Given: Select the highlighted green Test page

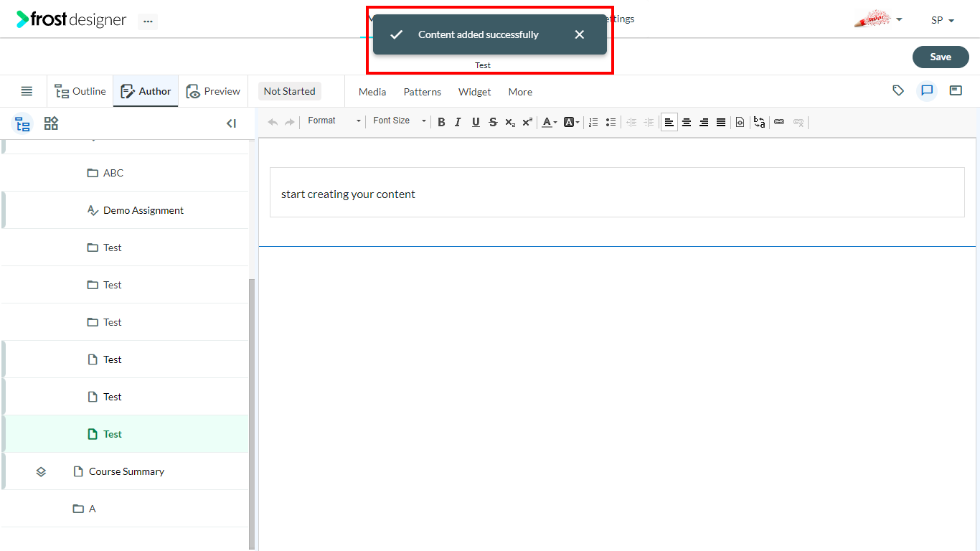Looking at the screenshot, I should (124, 434).
